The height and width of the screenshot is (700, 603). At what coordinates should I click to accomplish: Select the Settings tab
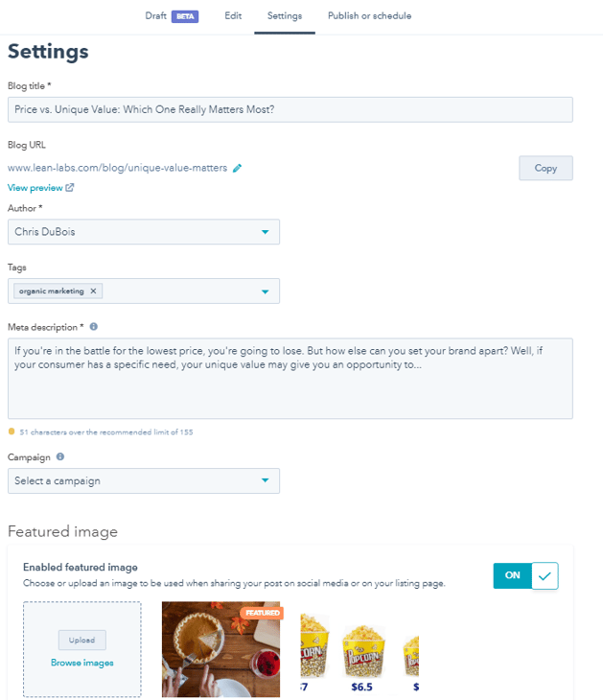click(x=285, y=16)
